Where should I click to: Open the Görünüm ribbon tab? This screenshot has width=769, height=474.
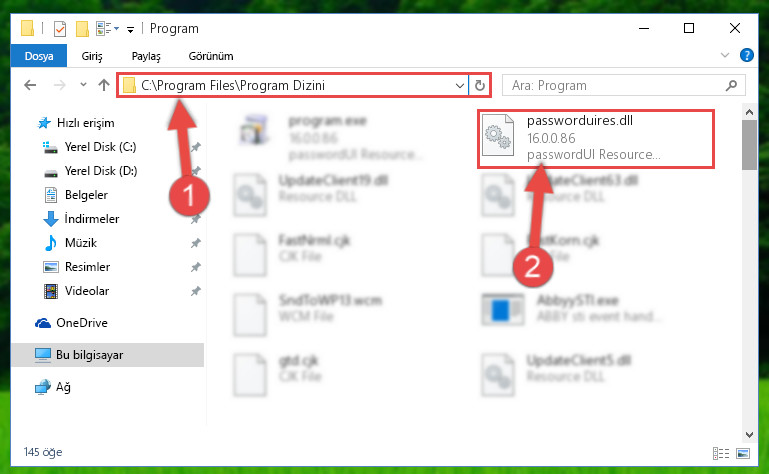211,56
